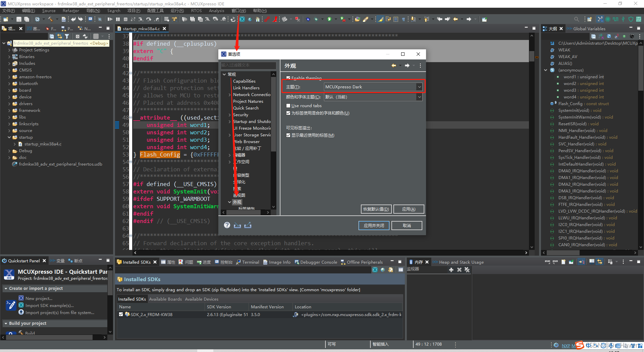Click the filter text input in preferences dialog

248,65
